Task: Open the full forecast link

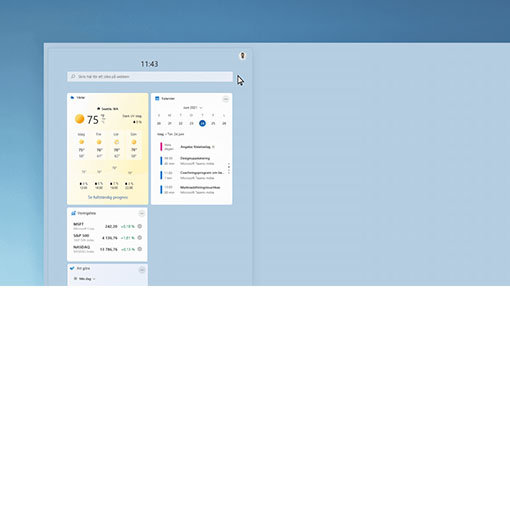Action: (x=108, y=197)
